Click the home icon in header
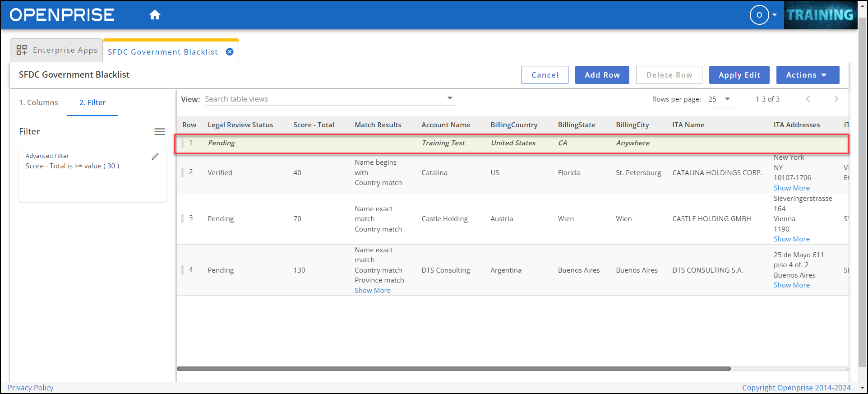The height and width of the screenshot is (394, 868). [x=155, y=15]
